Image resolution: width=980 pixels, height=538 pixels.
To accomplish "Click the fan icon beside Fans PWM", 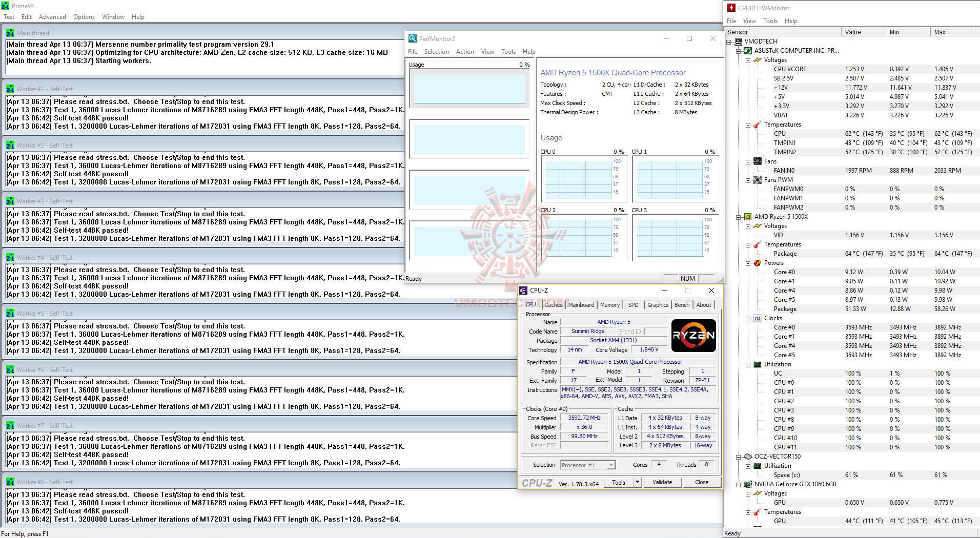I will 758,180.
